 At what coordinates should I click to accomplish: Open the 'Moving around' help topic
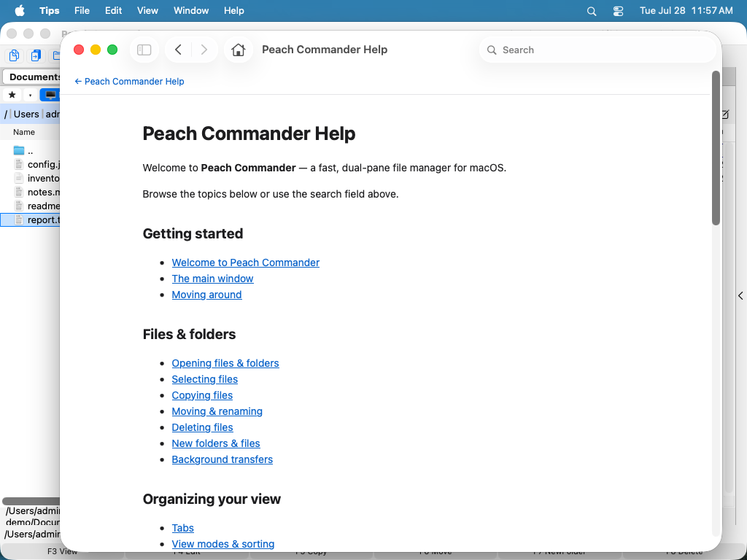coord(206,295)
